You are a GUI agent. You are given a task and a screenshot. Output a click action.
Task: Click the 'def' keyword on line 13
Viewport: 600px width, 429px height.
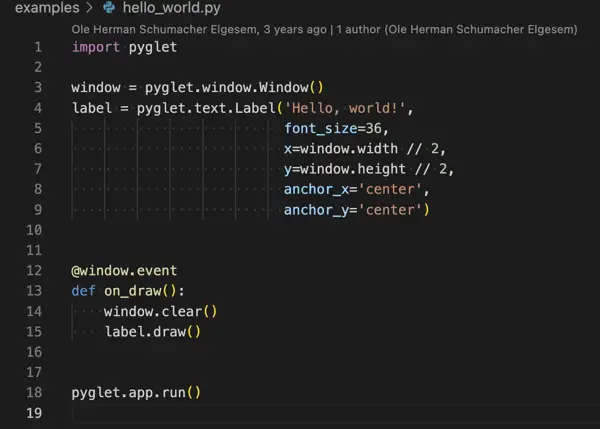(83, 291)
